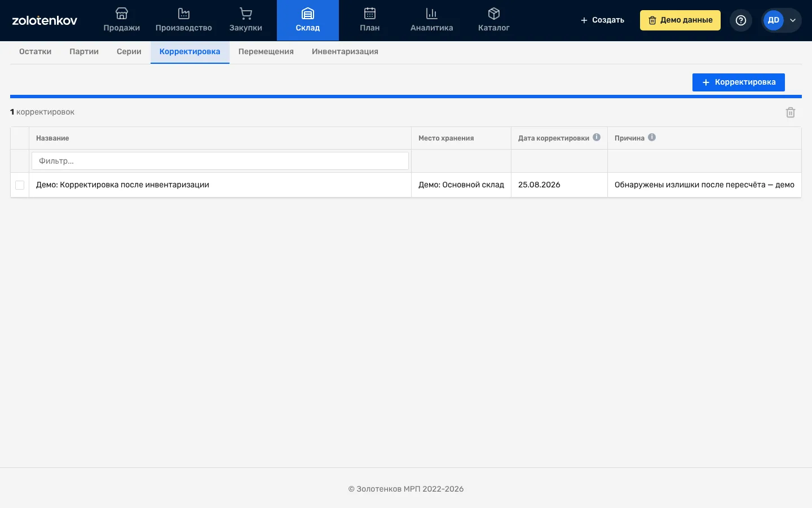Click the + Создать button
This screenshot has height=508, width=812.
click(602, 20)
